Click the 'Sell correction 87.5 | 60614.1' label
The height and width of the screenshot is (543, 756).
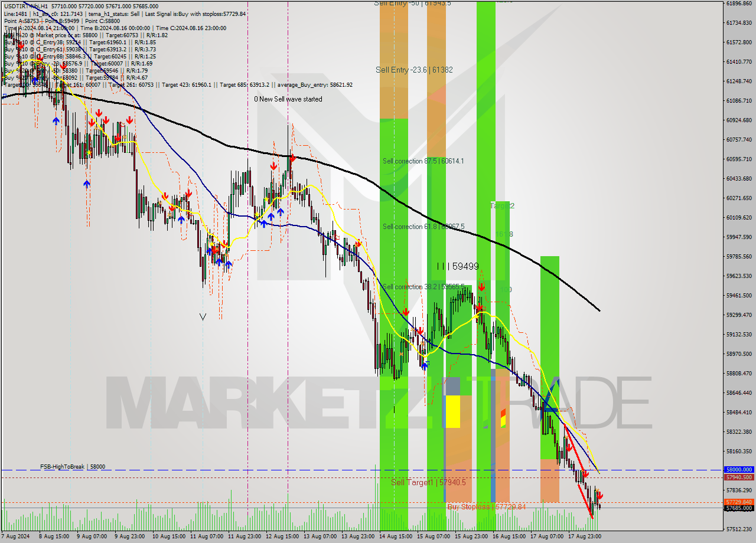click(423, 161)
